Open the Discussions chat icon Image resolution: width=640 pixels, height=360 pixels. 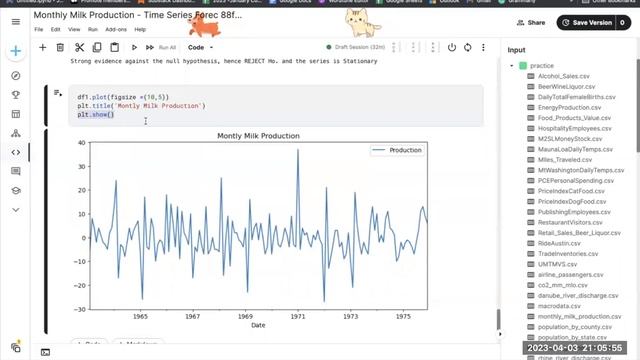tap(16, 171)
